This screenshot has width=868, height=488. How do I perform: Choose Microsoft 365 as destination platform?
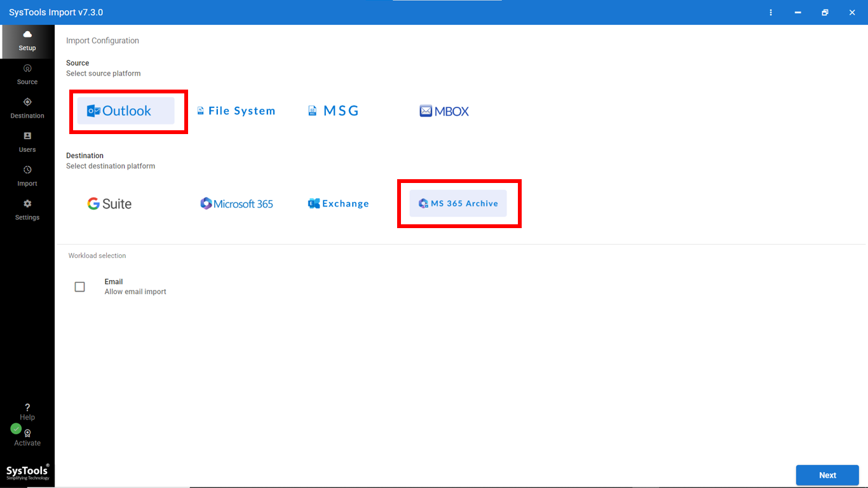tap(236, 204)
